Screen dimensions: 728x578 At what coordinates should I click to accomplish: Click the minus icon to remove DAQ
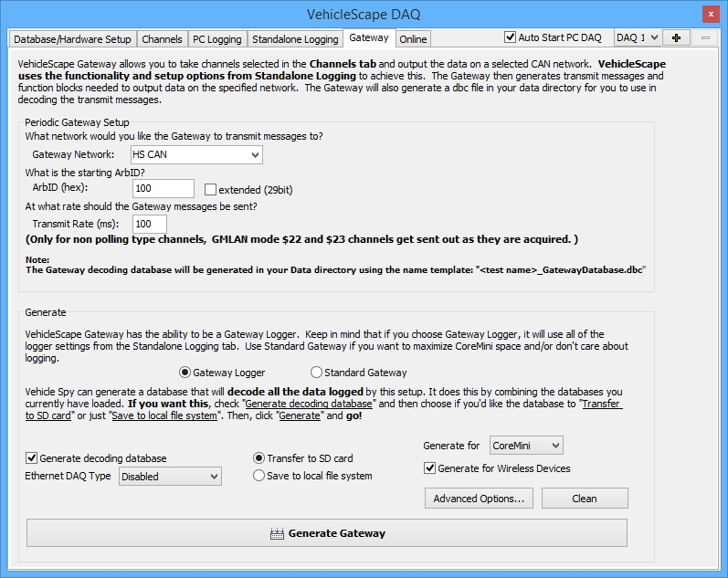[704, 37]
